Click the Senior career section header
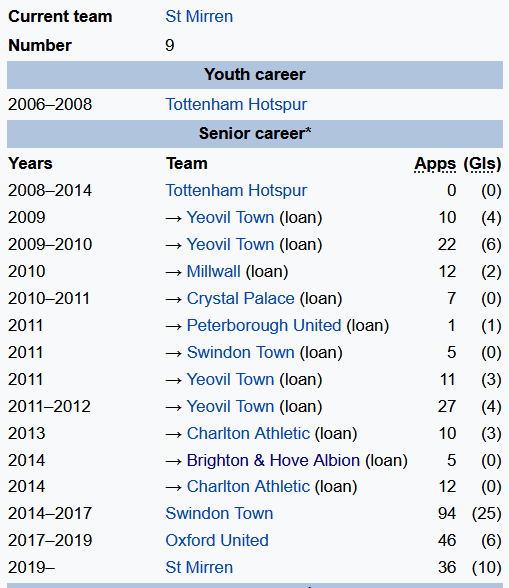509x588 pixels. tap(255, 134)
